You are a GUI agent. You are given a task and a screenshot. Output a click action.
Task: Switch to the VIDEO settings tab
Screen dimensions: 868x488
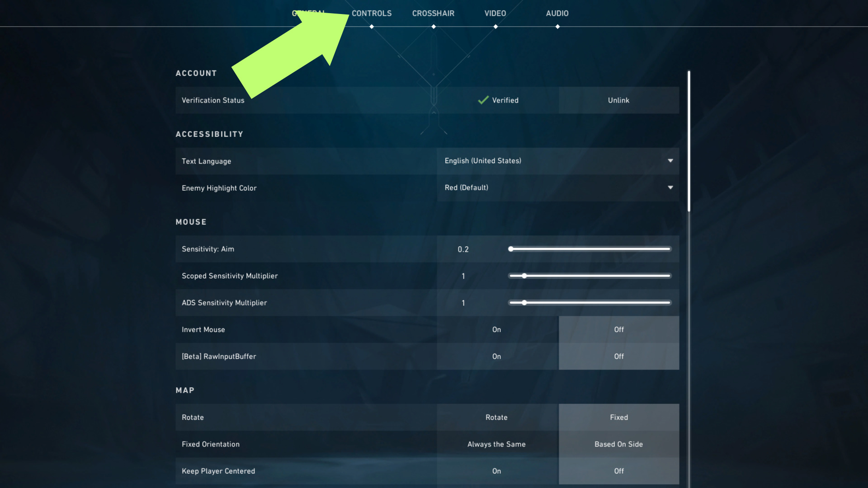496,13
